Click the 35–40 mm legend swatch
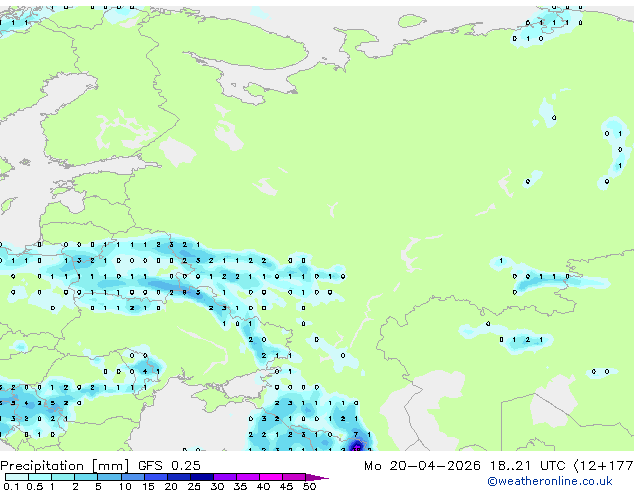634x490 pixels. click(x=247, y=477)
